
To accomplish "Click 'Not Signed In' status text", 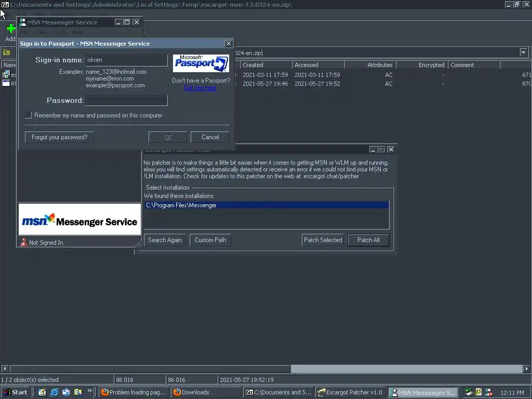I will (x=46, y=243).
